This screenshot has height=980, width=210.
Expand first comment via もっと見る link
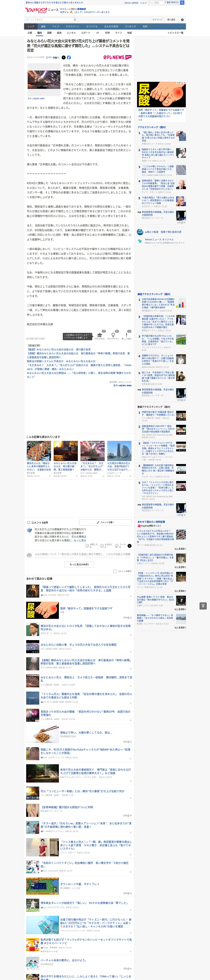click(80, 540)
